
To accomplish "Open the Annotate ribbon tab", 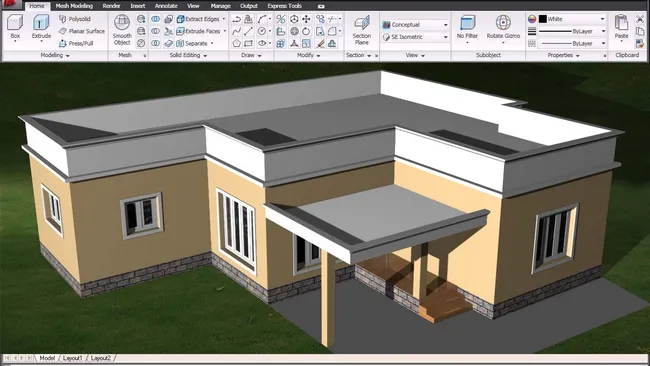I will pos(166,6).
